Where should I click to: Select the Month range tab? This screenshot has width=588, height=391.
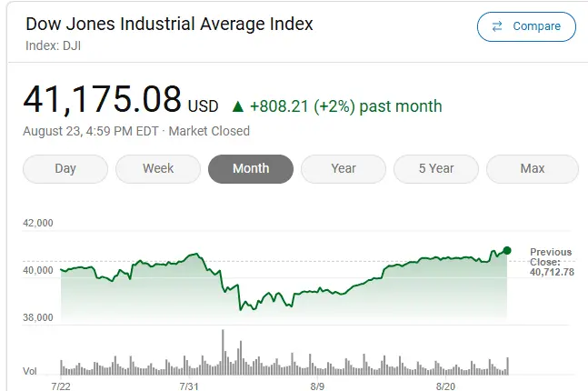coord(251,168)
